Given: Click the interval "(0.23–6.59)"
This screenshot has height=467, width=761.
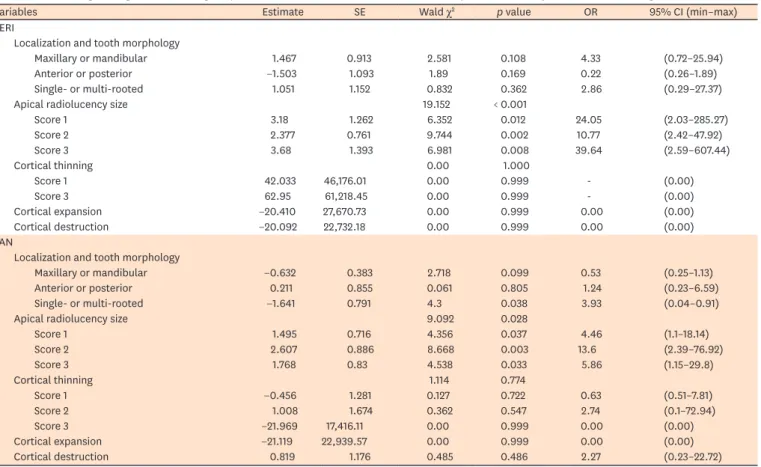Looking at the screenshot, I should pos(691,288).
